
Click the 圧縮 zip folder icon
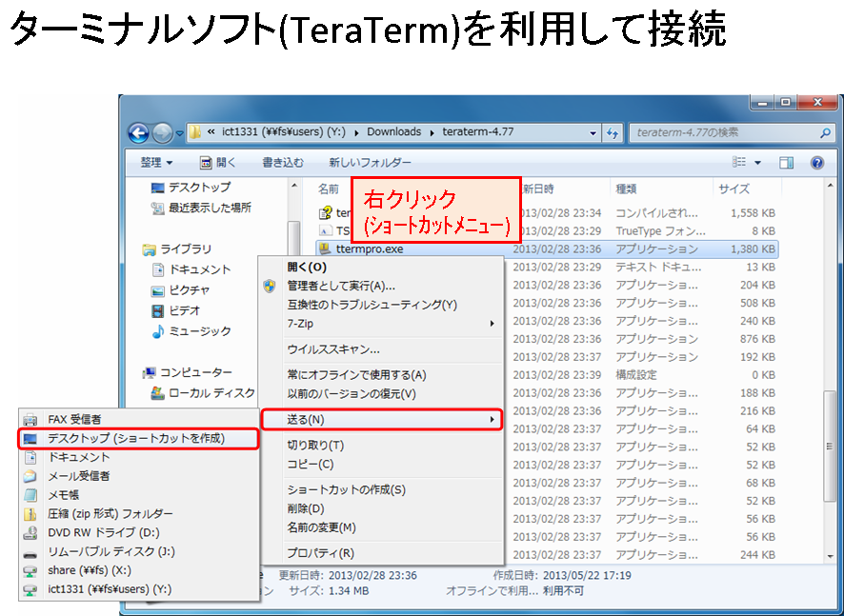(x=30, y=514)
